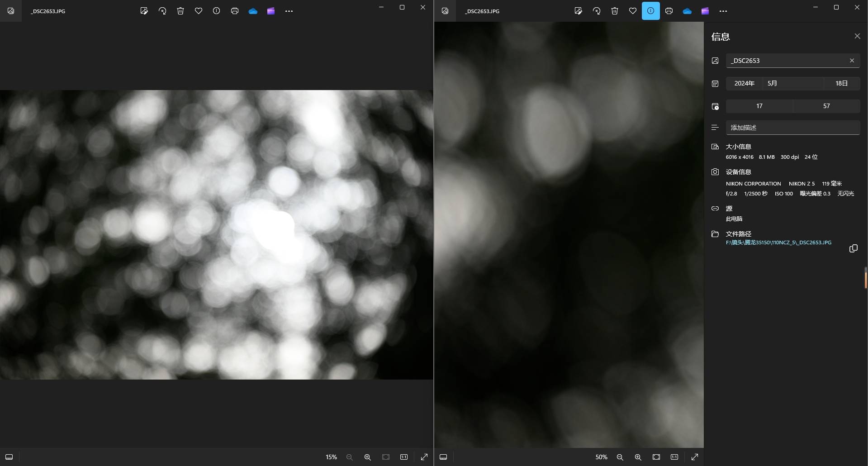Open the 18日 day selector
This screenshot has width=868, height=466.
(x=841, y=83)
